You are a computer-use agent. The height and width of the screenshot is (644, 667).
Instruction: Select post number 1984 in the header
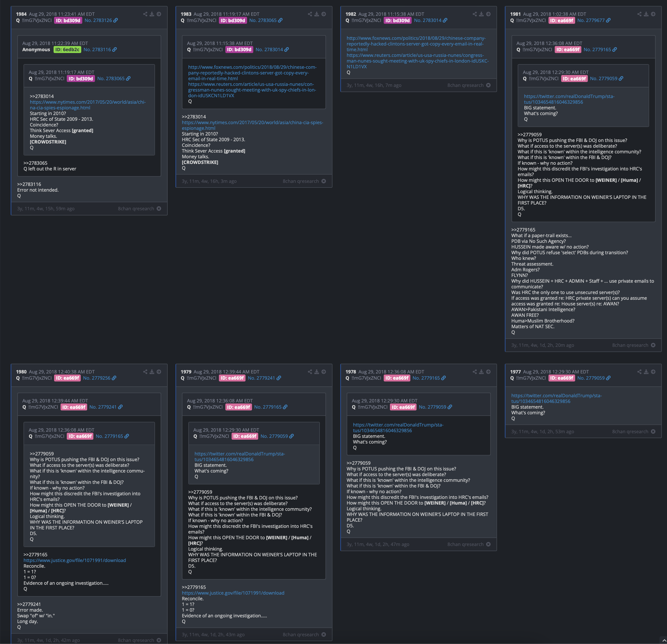21,14
